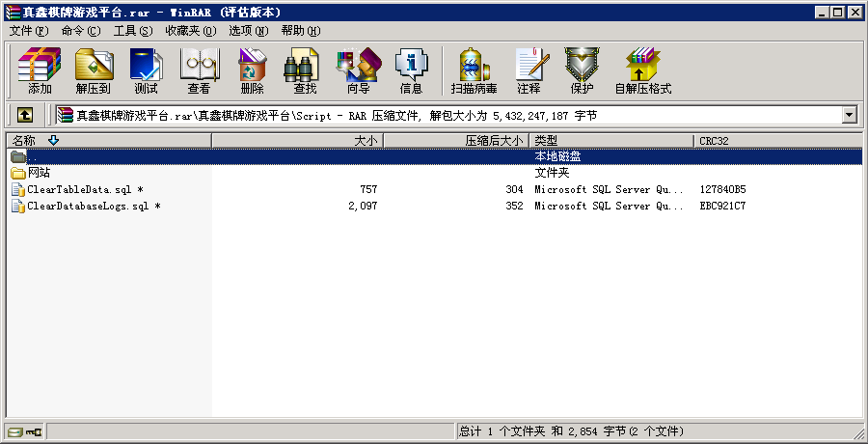Launch the 向导 (Wizard) tool
Image resolution: width=868 pixels, height=444 pixels.
click(358, 71)
